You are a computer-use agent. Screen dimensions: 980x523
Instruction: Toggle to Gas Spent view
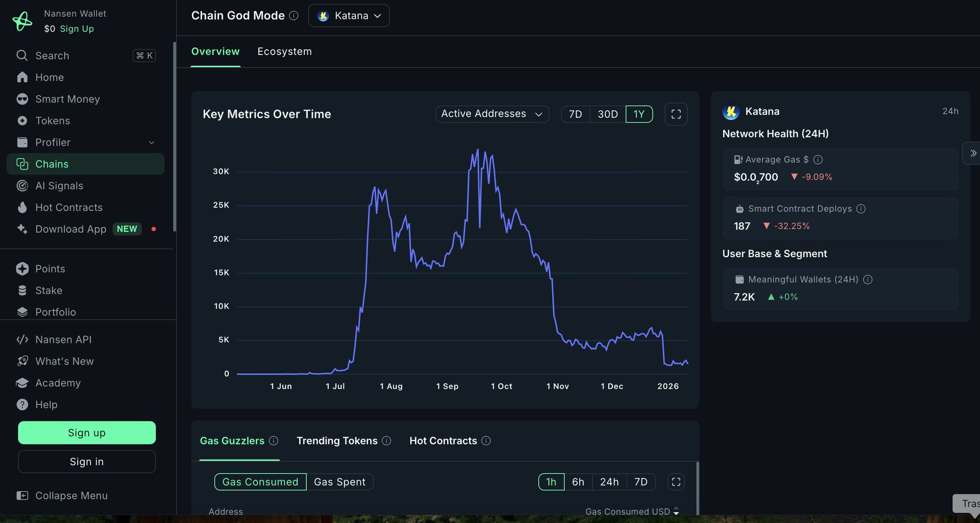pos(339,482)
